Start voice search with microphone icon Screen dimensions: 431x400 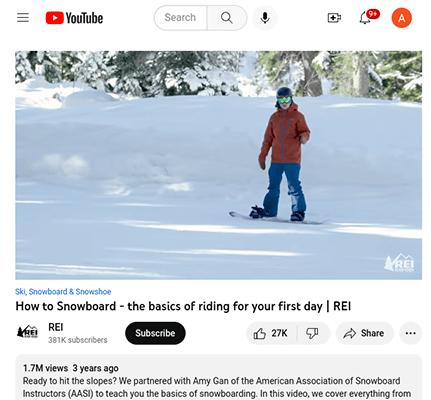pyautogui.click(x=265, y=18)
